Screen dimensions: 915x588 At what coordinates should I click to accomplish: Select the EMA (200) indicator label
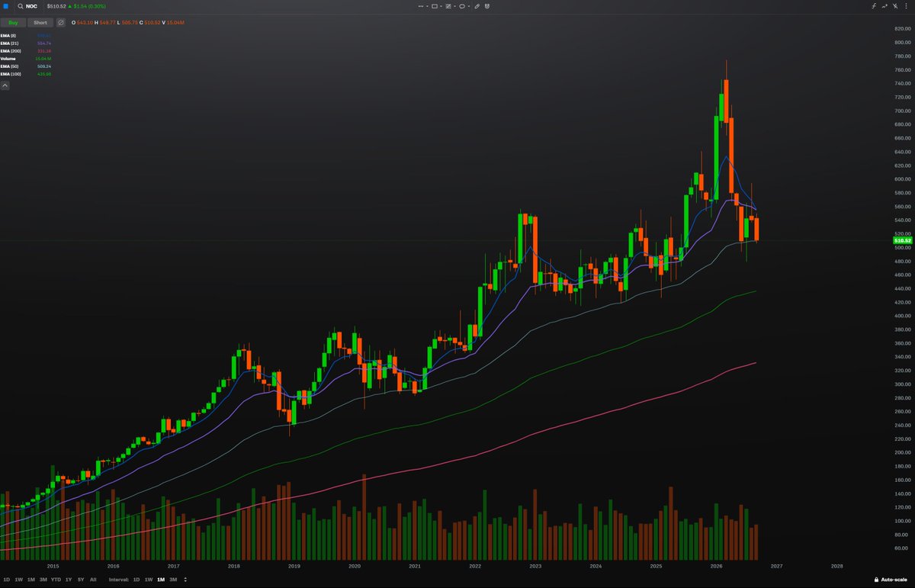[10, 51]
